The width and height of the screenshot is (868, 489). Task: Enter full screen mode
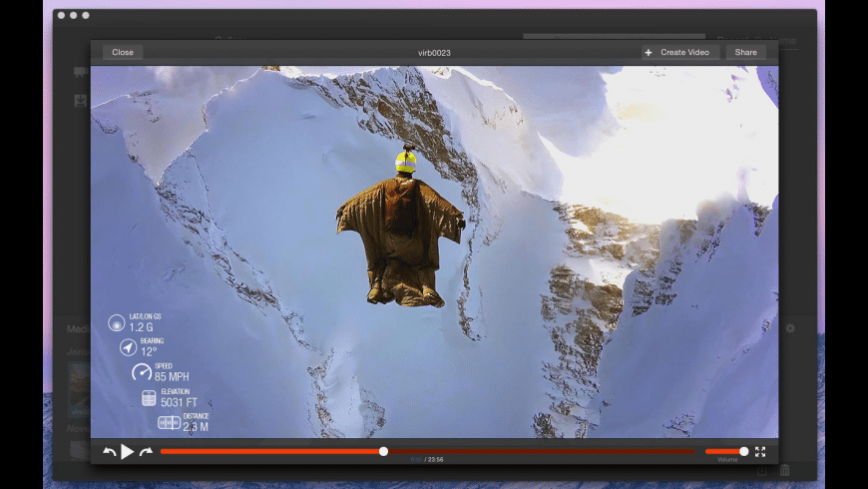[x=760, y=452]
